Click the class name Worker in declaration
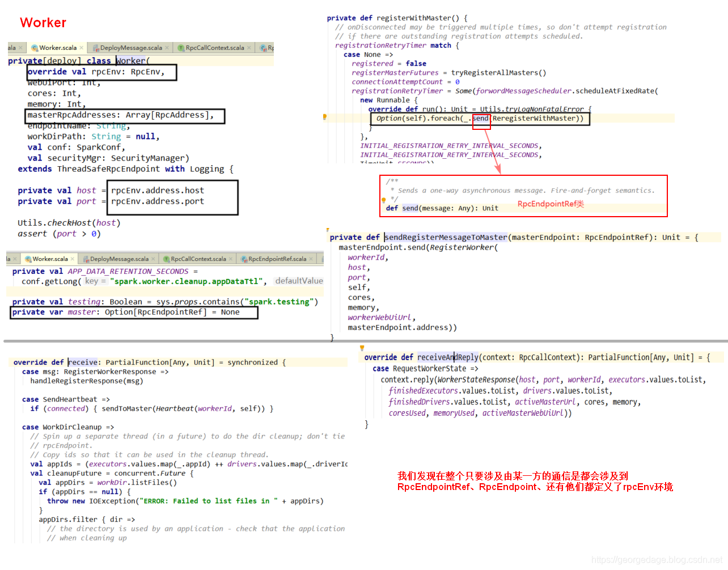This screenshot has height=570, width=728. click(131, 61)
